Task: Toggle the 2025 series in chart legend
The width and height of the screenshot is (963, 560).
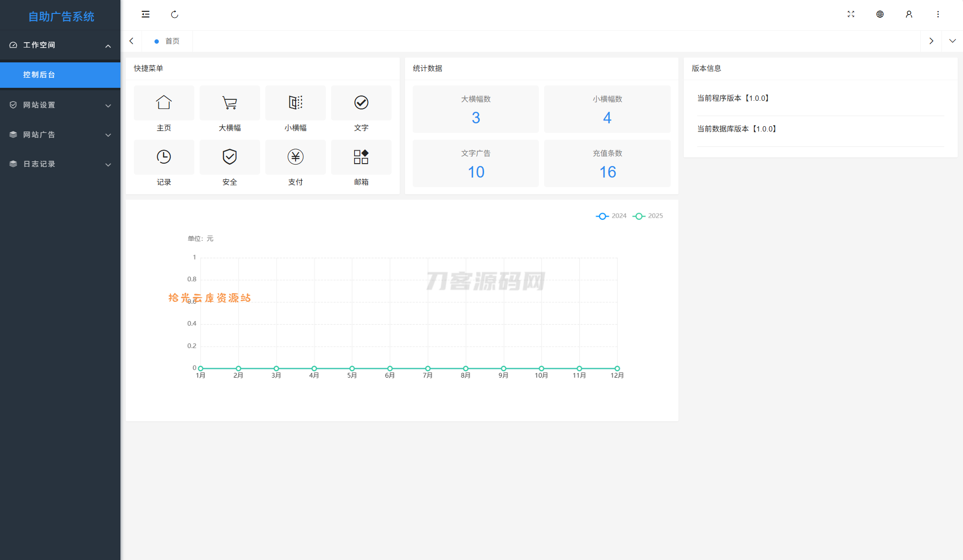Action: click(648, 216)
